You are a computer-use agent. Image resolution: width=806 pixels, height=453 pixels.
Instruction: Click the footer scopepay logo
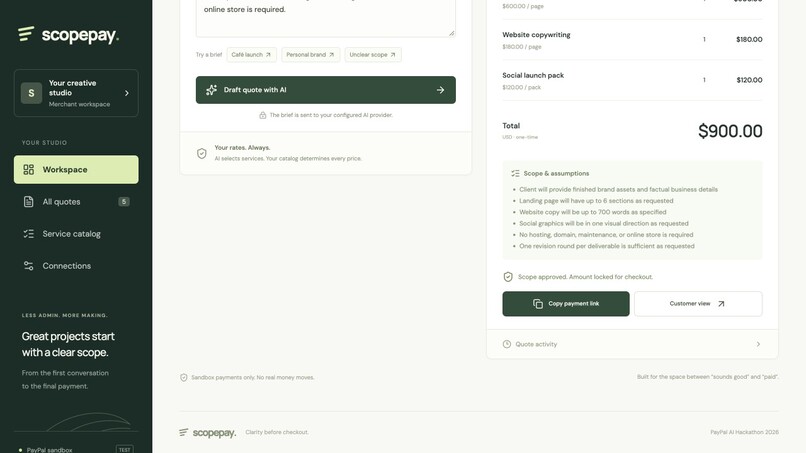pos(208,432)
